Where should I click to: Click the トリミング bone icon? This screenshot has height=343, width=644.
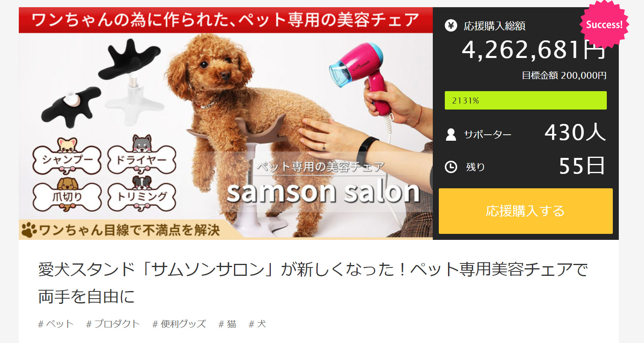(x=142, y=194)
